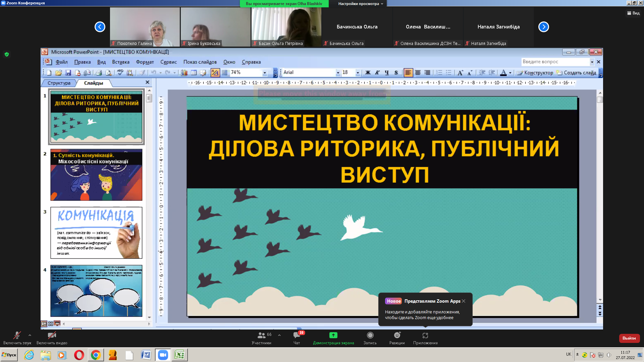Select the Format Painter brush icon
The image size is (644, 362).
[x=142, y=72]
